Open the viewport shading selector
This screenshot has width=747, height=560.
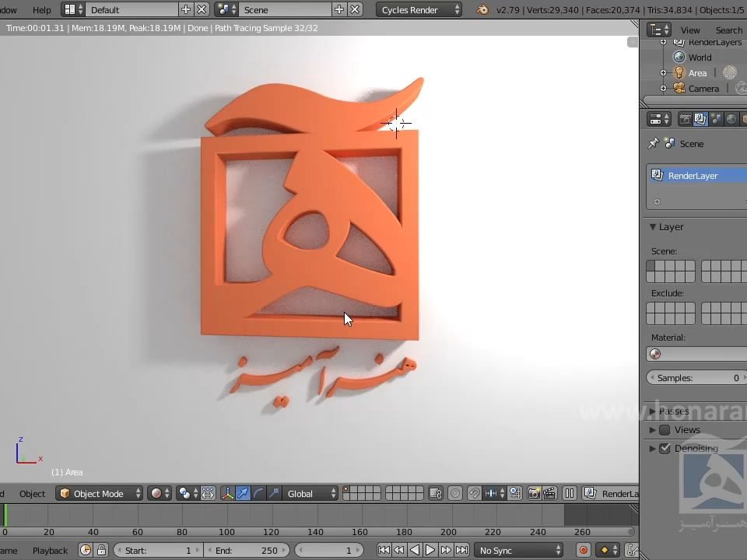tap(160, 493)
